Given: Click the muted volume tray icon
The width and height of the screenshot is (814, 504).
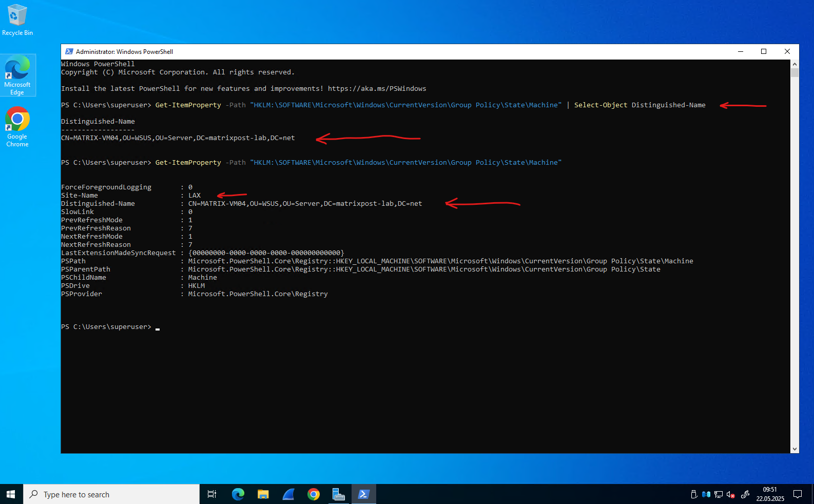Looking at the screenshot, I should 731,495.
